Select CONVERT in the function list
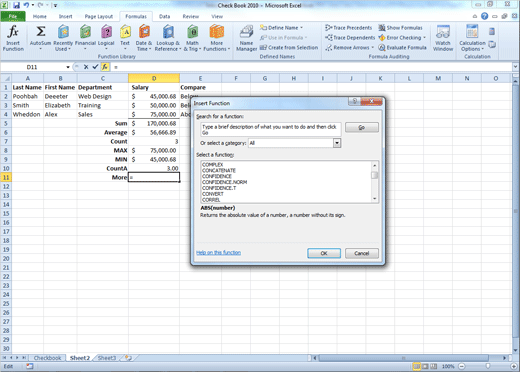Image resolution: width=520 pixels, height=372 pixels. [213, 194]
